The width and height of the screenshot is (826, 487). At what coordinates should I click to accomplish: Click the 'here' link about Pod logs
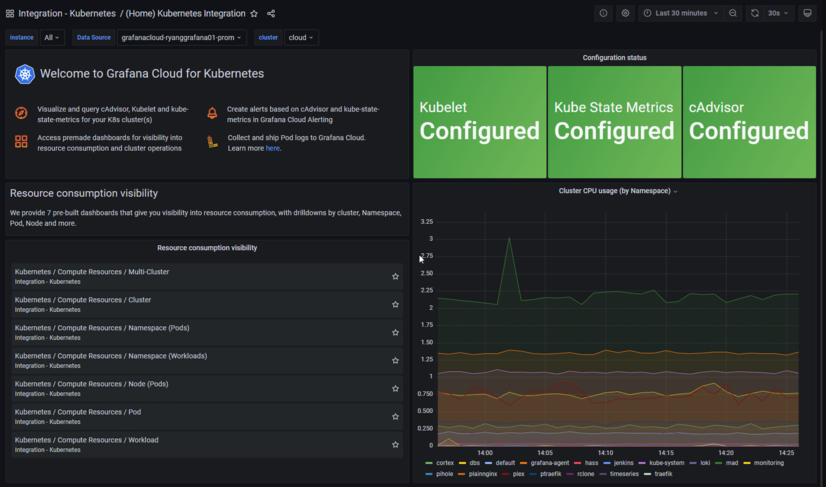pyautogui.click(x=273, y=148)
